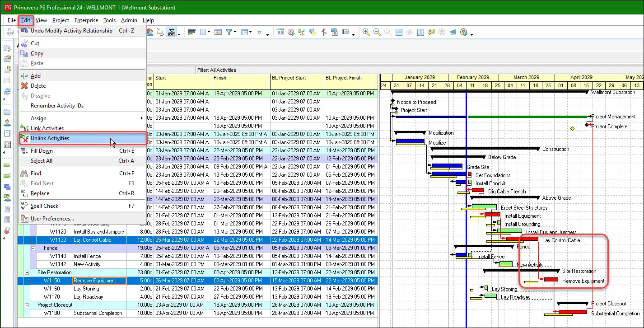Select Delete in the Edit menu
644x328 pixels.
tap(83, 86)
